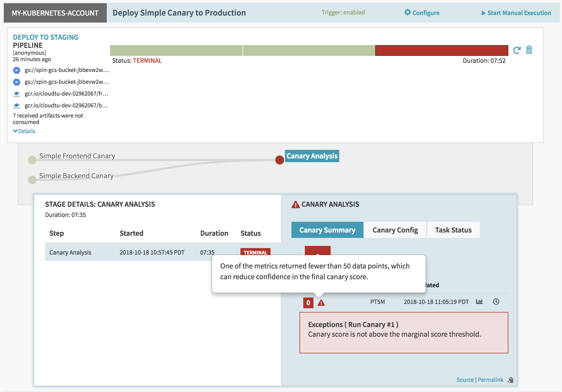Click docker icon beside the gcr.io b… artifact

17,106
